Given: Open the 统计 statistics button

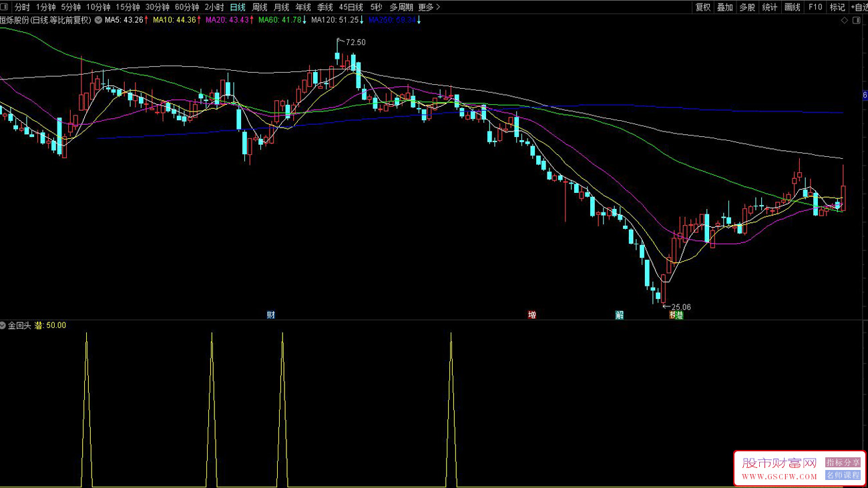Looking at the screenshot, I should coord(770,7).
